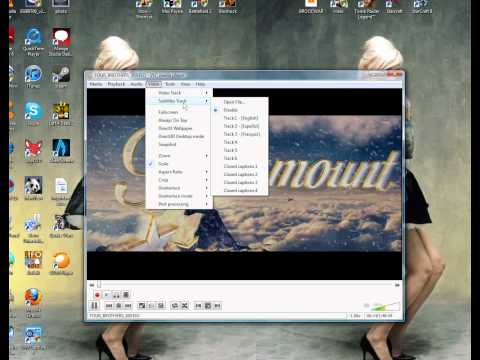Expand the Zoom submenu
The height and width of the screenshot is (360, 480).
(179, 156)
